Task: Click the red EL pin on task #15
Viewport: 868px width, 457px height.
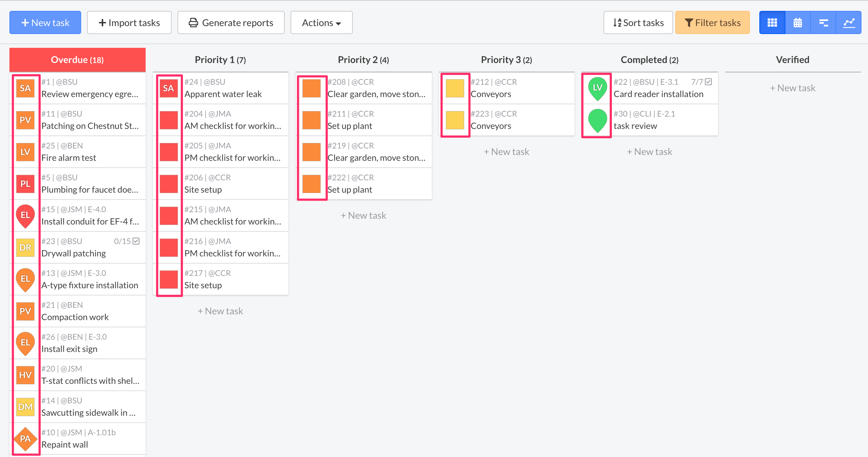Action: 25,215
